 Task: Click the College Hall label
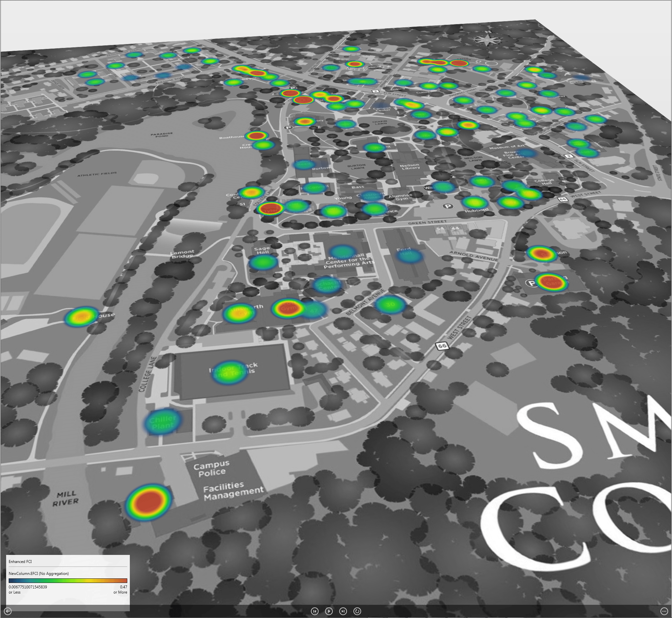tap(545, 182)
